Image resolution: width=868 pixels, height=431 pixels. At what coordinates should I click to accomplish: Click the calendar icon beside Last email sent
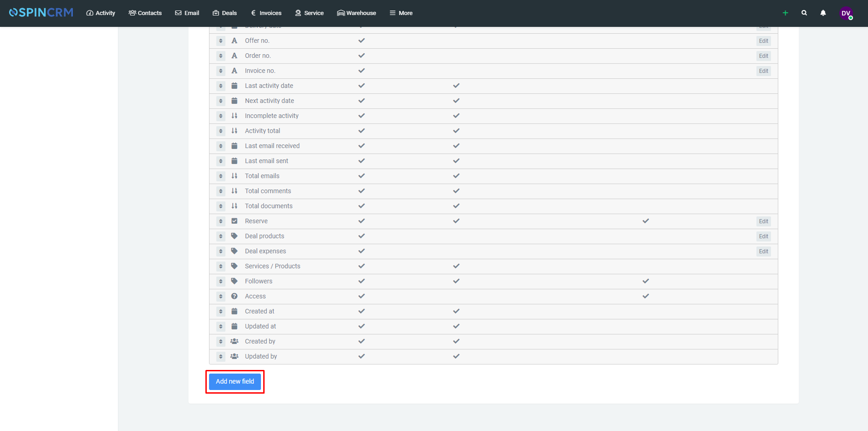pos(235,161)
